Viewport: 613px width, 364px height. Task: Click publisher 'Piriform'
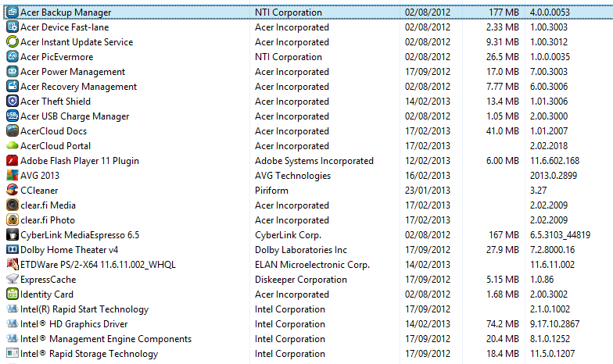(272, 191)
